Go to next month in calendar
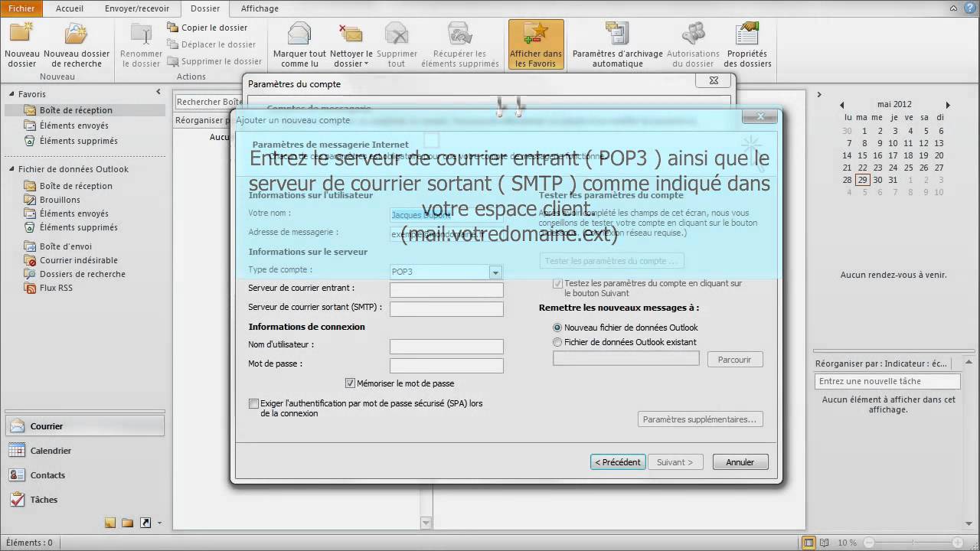 click(x=948, y=105)
